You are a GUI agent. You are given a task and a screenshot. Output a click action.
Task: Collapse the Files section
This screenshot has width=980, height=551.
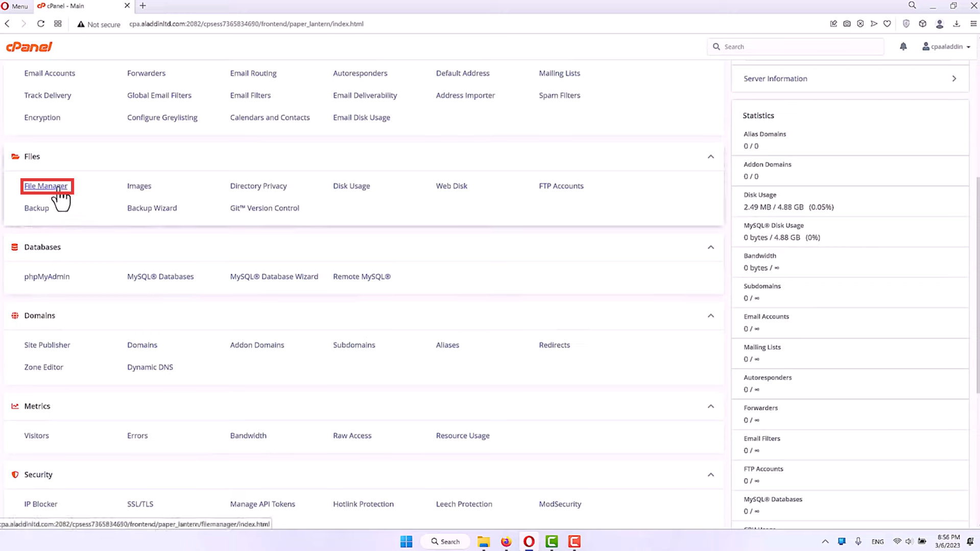710,157
